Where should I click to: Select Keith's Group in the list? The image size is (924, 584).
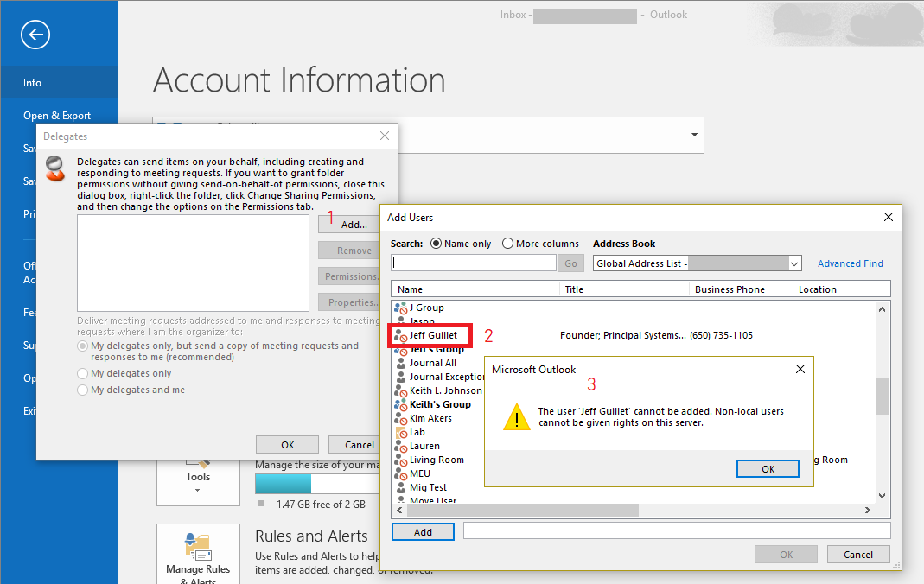(x=440, y=405)
